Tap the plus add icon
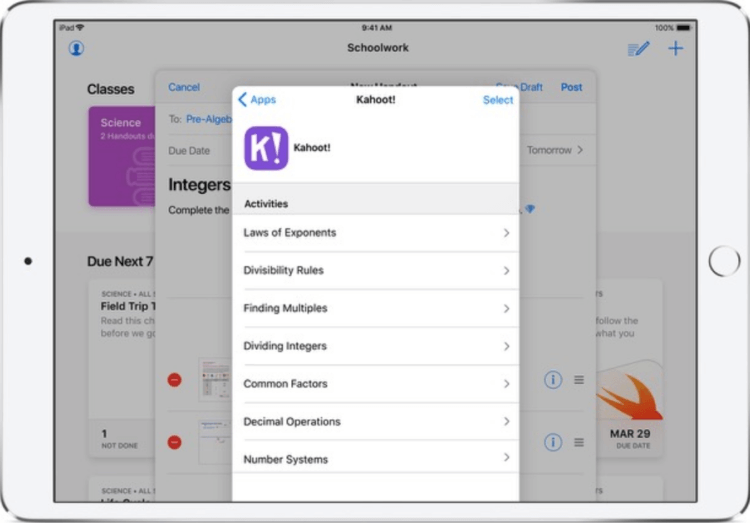Screen dimensions: 750x523 point(675,48)
